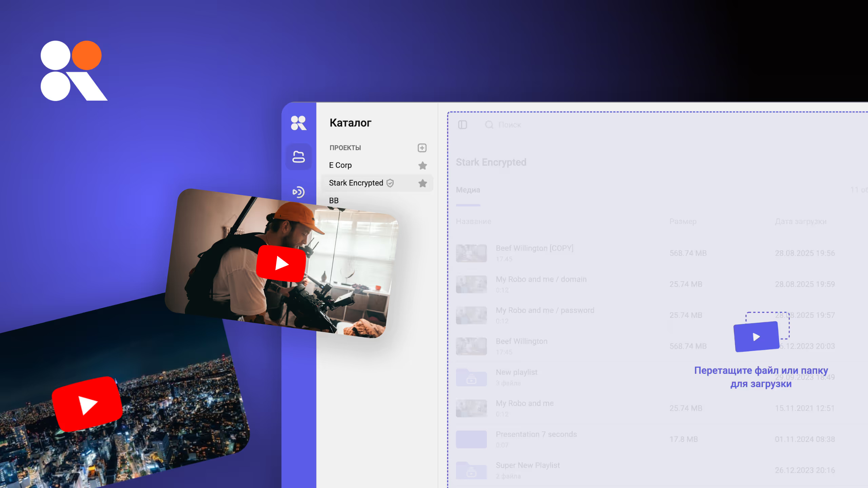Click the search magnifier icon

489,125
